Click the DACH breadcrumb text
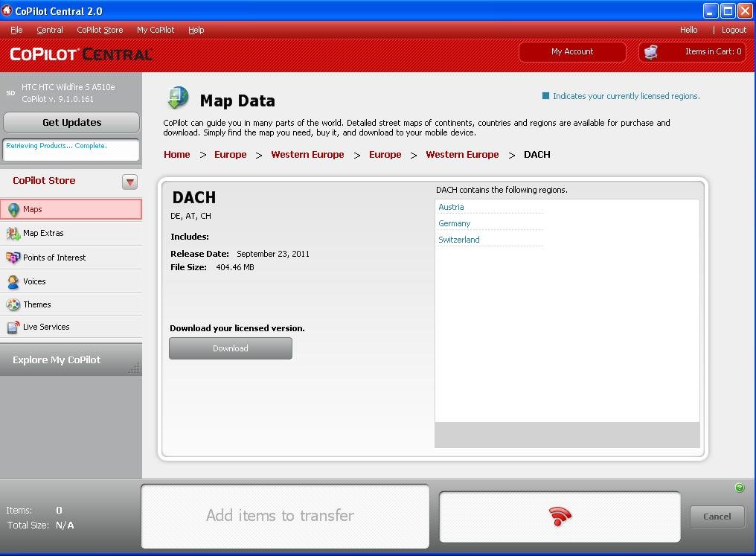The height and width of the screenshot is (556, 756). (537, 154)
